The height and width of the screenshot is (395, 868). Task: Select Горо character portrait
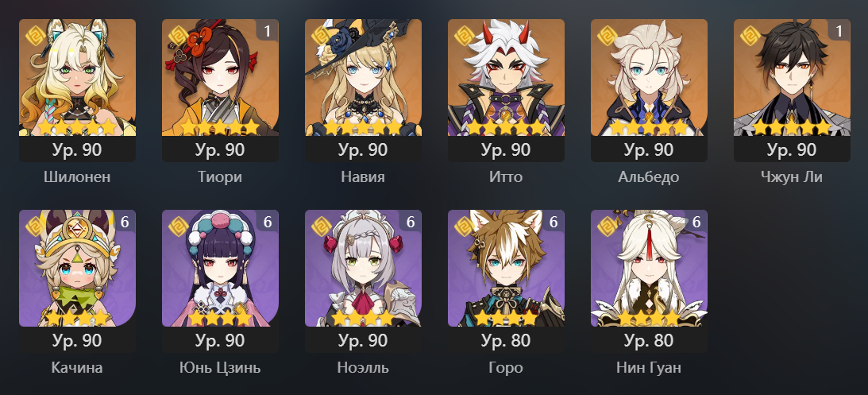tap(506, 268)
